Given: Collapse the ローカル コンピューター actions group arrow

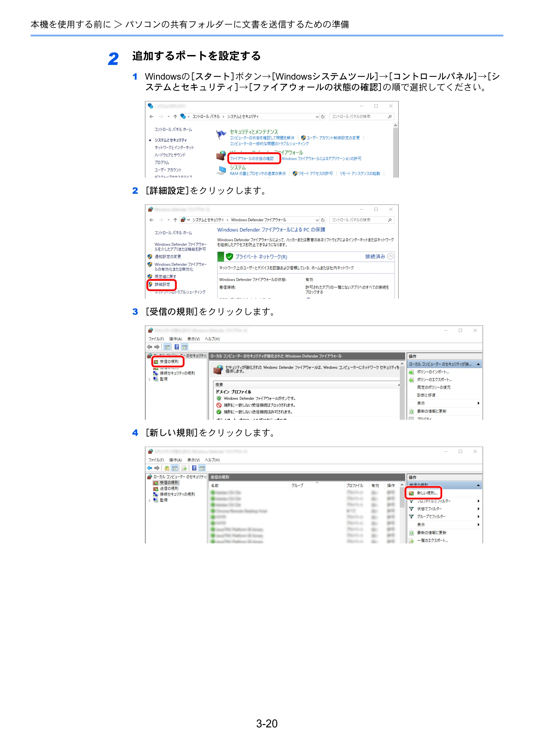Looking at the screenshot, I should (478, 364).
